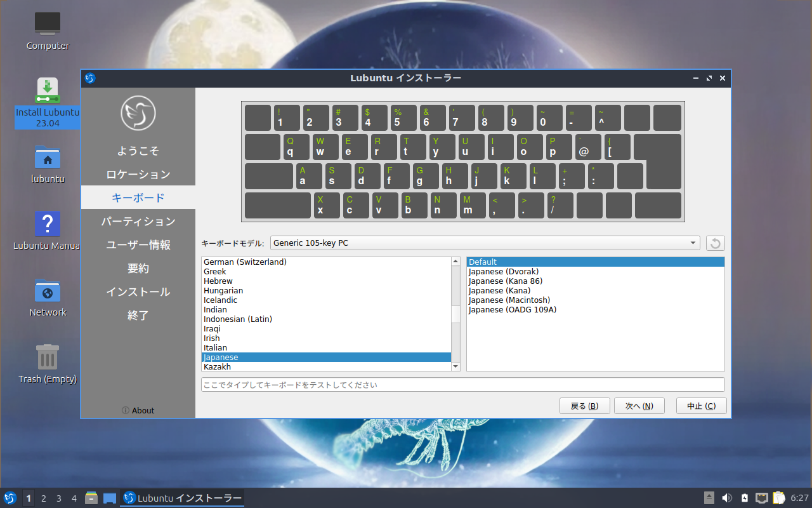Select Icelandic keyboard layout
This screenshot has height=508, width=812.
pyautogui.click(x=326, y=300)
